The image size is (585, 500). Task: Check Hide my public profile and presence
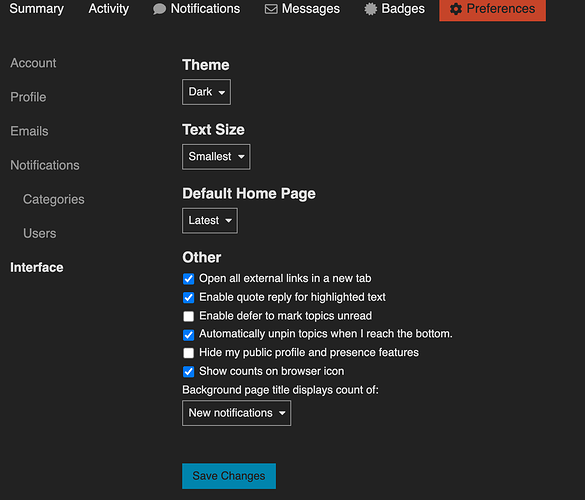188,353
